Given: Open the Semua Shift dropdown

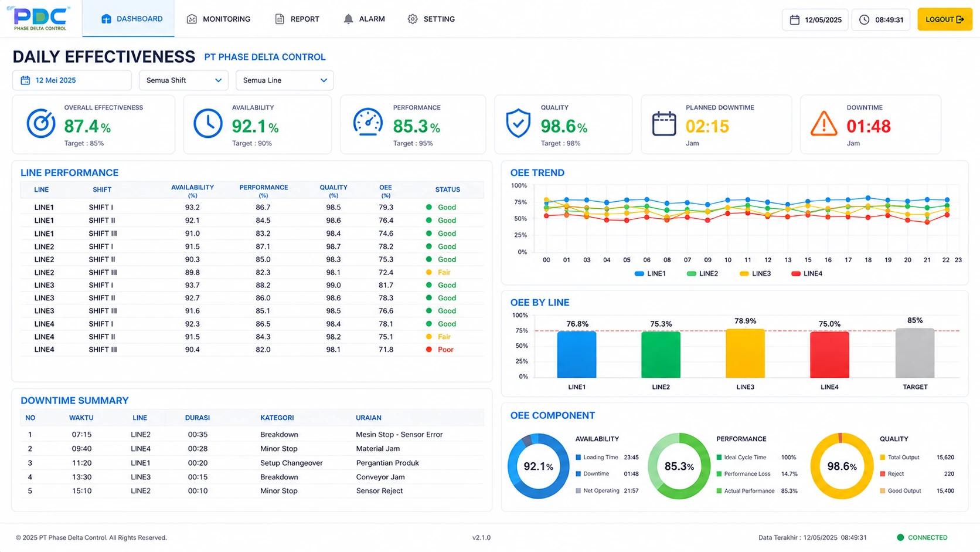Looking at the screenshot, I should (x=183, y=80).
